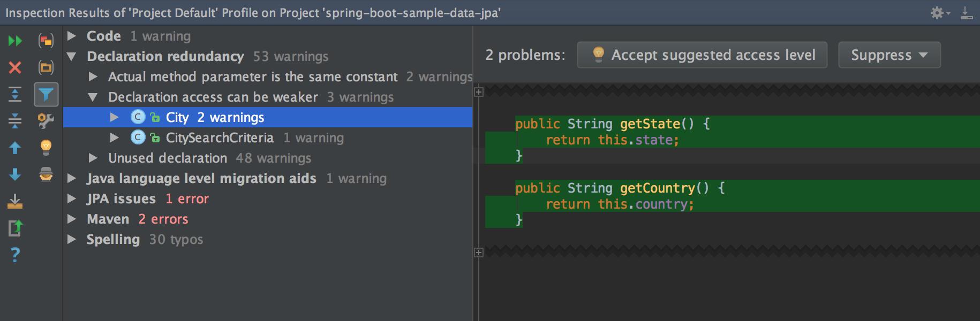This screenshot has height=321, width=980.
Task: Select the JPA issues tree row
Action: tap(122, 199)
